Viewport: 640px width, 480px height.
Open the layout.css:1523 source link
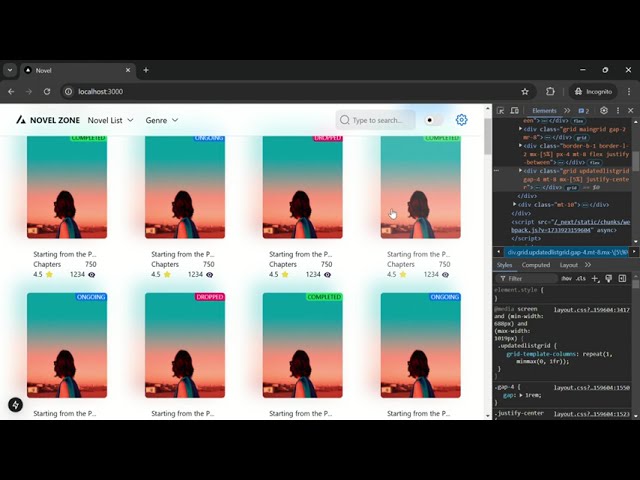tap(592, 413)
